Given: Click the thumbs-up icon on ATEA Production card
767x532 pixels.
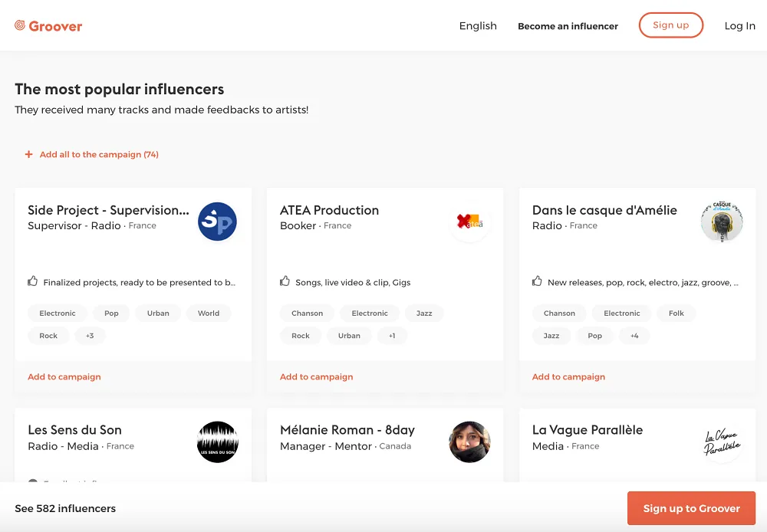Looking at the screenshot, I should [284, 281].
